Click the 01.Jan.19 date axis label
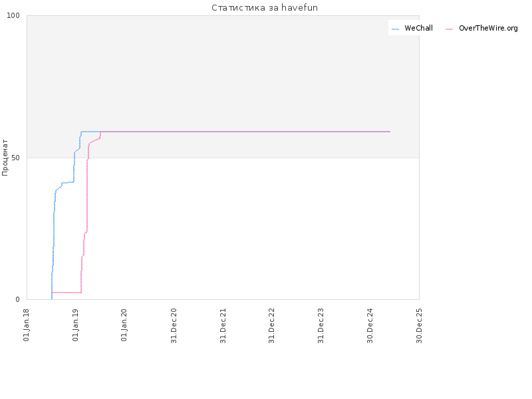This screenshot has height=399, width=532. coord(75,325)
